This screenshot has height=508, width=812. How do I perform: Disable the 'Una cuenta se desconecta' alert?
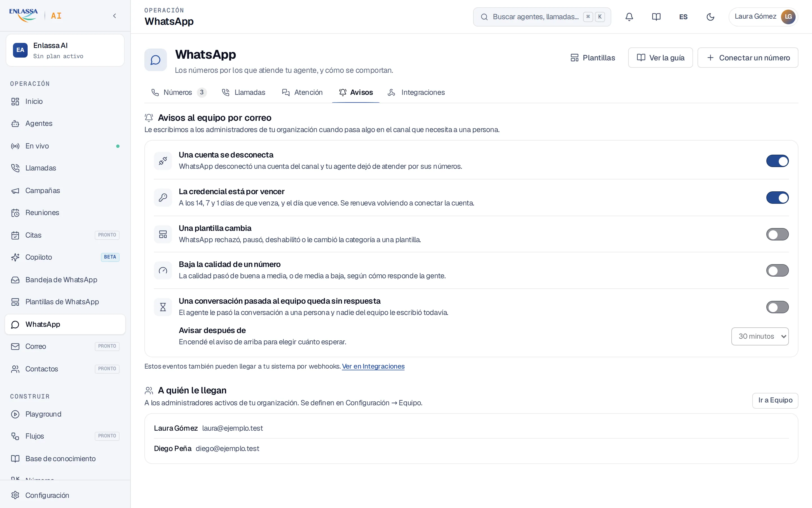(777, 161)
